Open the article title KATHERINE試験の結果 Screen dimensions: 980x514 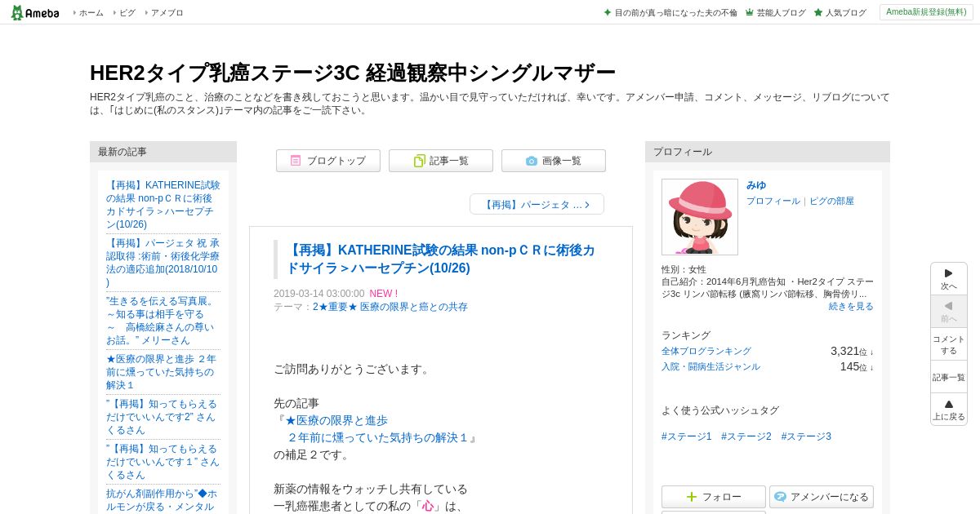tap(441, 259)
